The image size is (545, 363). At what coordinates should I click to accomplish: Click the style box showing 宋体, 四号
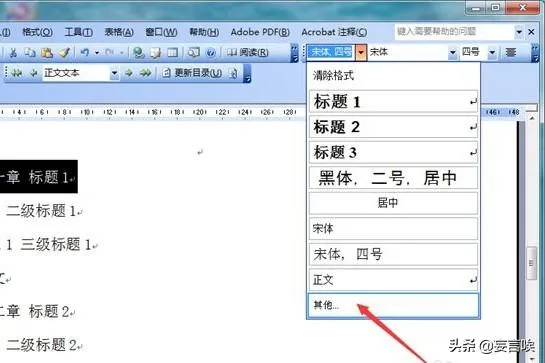click(332, 52)
